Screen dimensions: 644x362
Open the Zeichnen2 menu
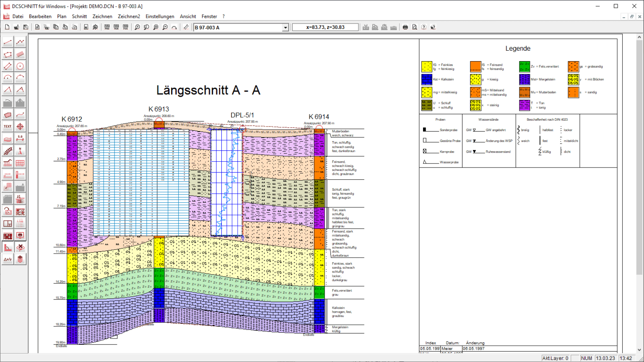pyautogui.click(x=129, y=16)
